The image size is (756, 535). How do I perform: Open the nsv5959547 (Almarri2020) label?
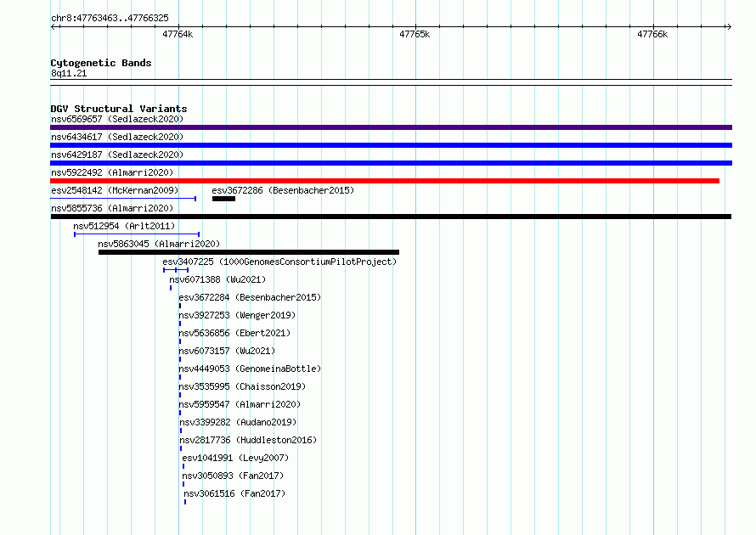coord(240,404)
